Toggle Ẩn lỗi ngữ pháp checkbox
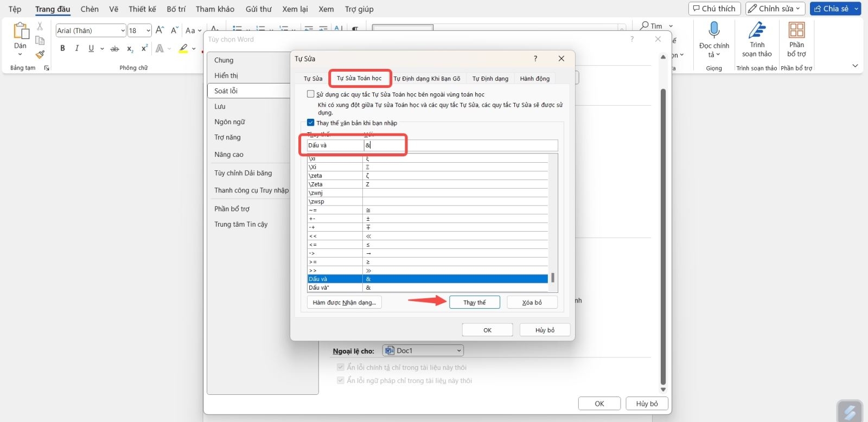The image size is (868, 422). (x=341, y=380)
